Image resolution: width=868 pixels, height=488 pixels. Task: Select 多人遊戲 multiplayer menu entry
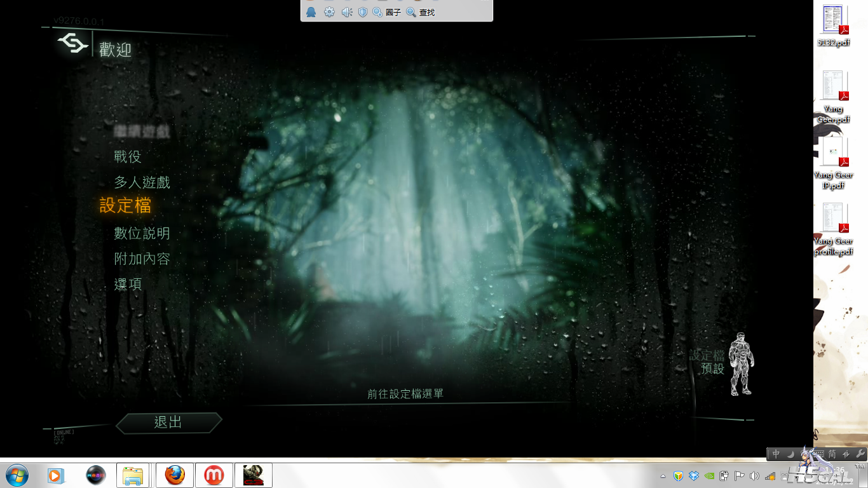coord(142,182)
